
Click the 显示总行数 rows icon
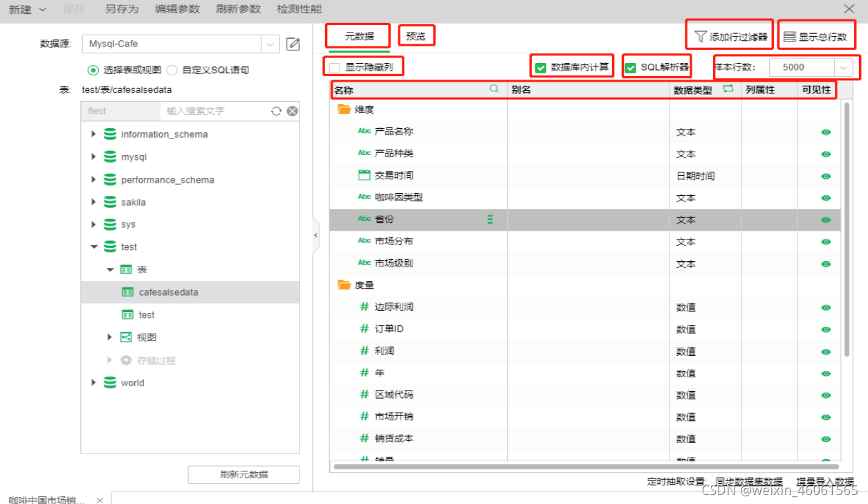[x=789, y=37]
